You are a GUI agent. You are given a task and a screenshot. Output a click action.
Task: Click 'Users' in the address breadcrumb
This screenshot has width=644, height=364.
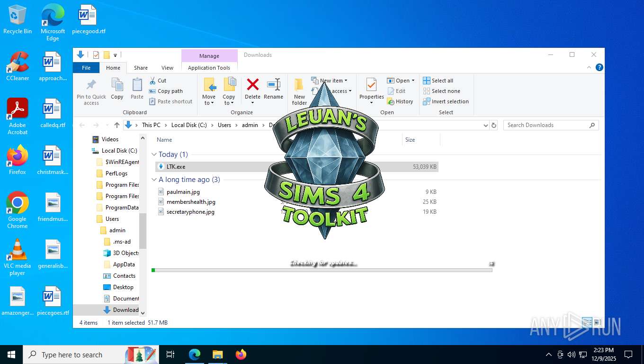tap(224, 125)
